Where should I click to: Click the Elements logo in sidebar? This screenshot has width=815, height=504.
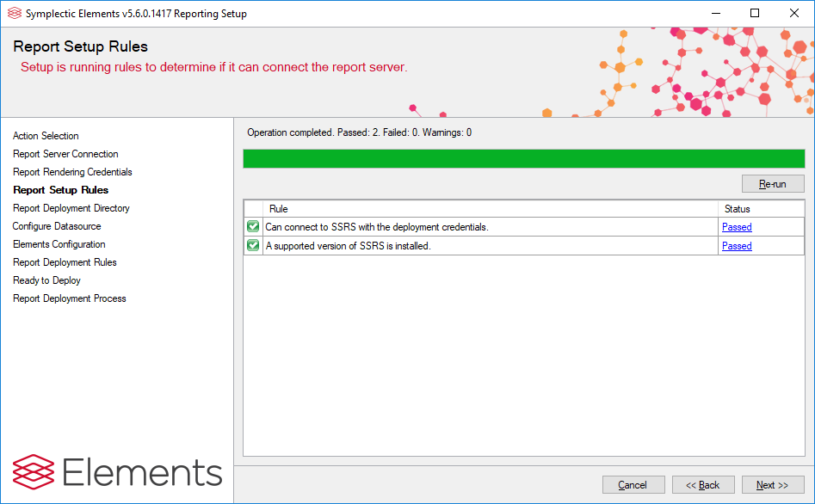[x=117, y=472]
